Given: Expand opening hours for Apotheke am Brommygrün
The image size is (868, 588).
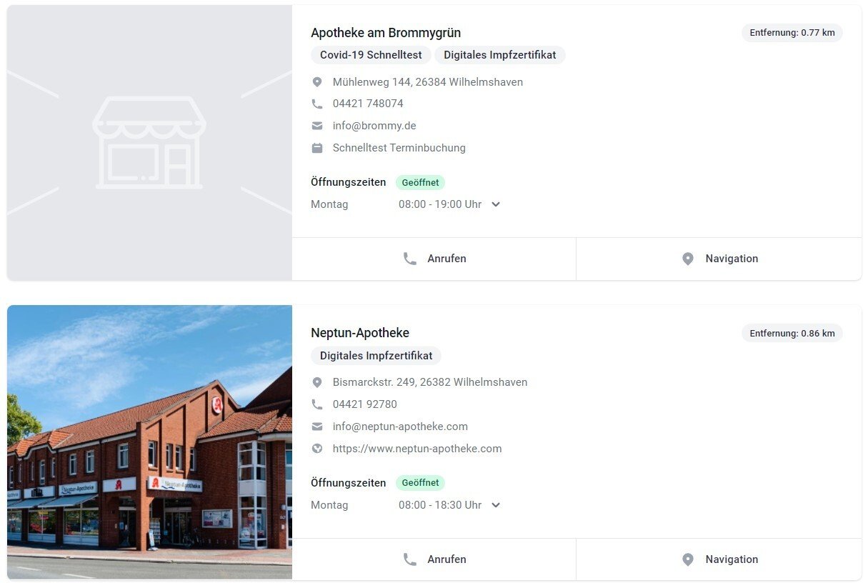Looking at the screenshot, I should pos(496,204).
